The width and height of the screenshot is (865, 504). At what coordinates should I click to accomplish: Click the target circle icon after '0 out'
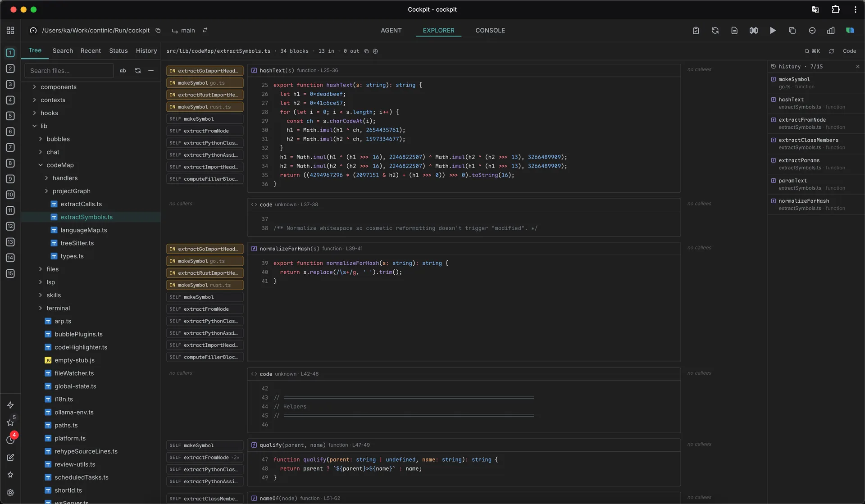[x=375, y=51]
